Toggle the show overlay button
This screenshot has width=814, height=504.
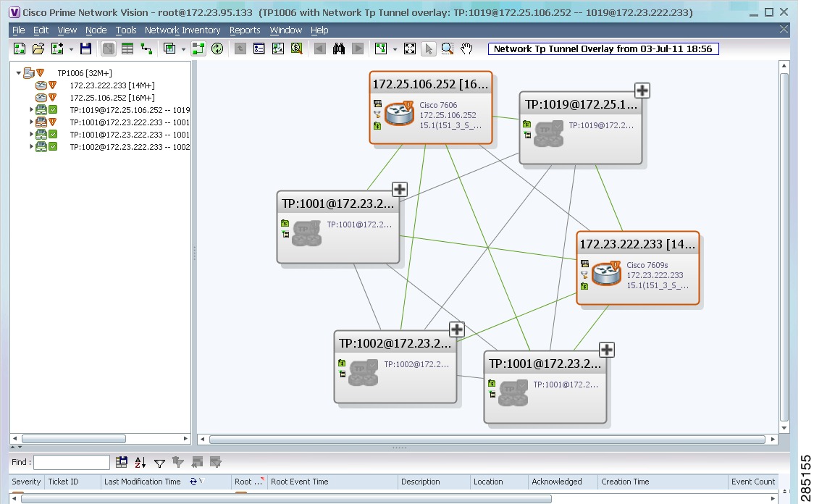pos(198,49)
